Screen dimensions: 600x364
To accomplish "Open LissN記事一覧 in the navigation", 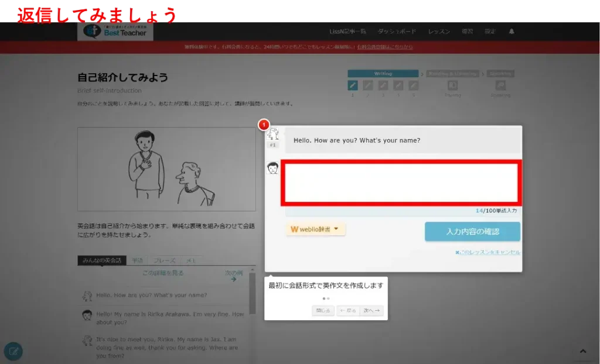I will (347, 32).
